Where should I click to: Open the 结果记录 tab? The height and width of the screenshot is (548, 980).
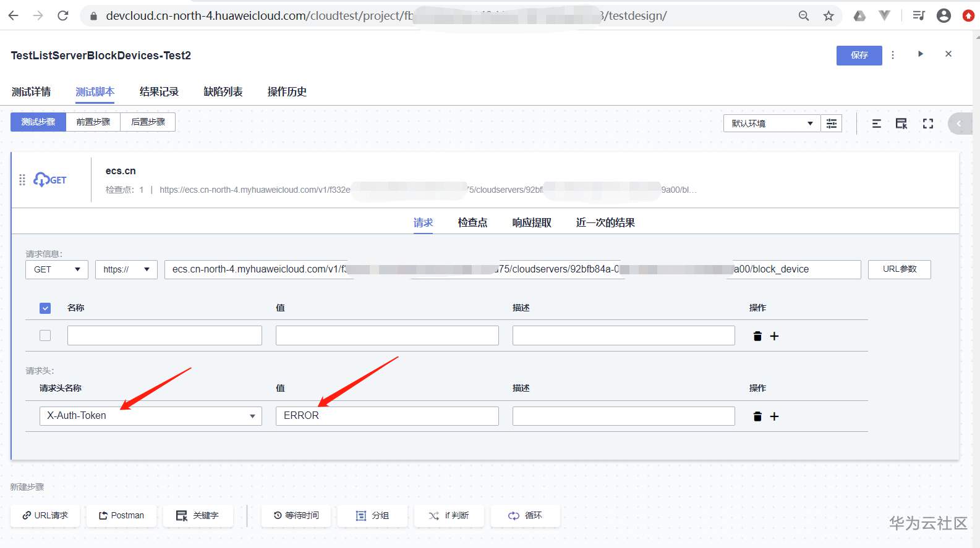(x=159, y=92)
